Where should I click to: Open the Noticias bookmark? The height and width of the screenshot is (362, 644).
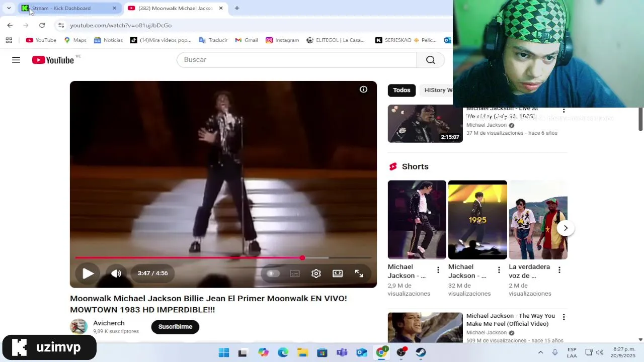[x=108, y=40]
